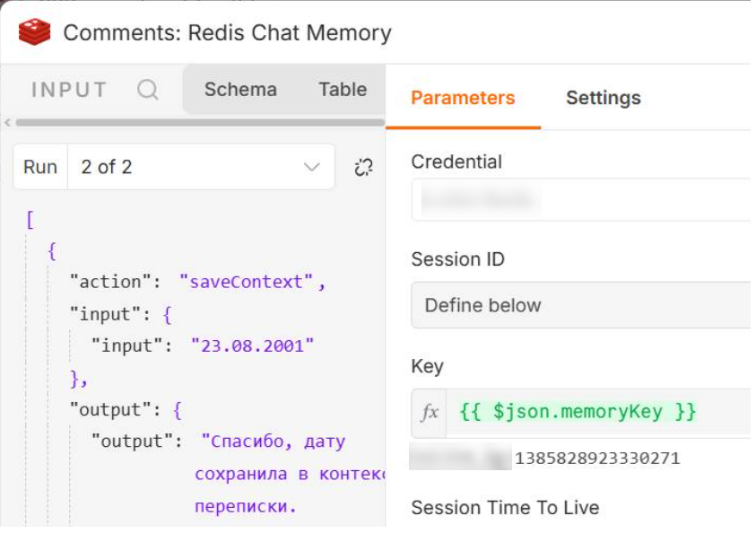Click the Key expression field with $json.memoryKey
This screenshot has width=756, height=542.
coord(598,413)
